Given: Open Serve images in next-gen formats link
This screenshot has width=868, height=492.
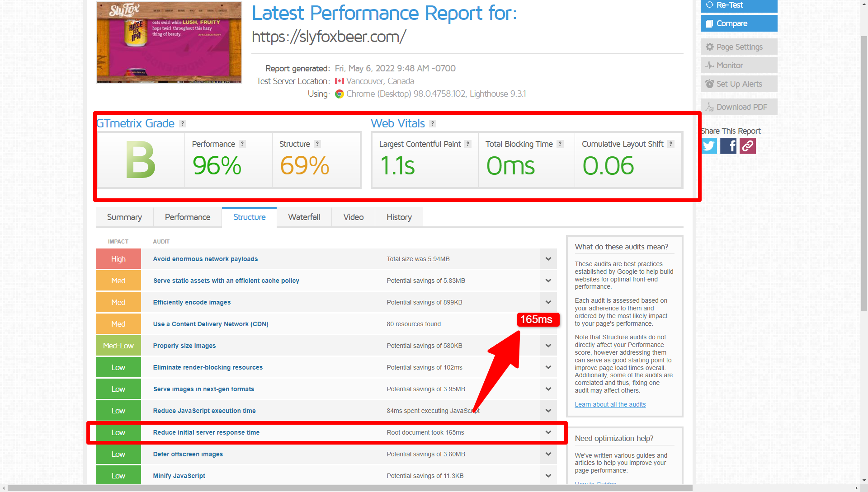Looking at the screenshot, I should pos(203,389).
